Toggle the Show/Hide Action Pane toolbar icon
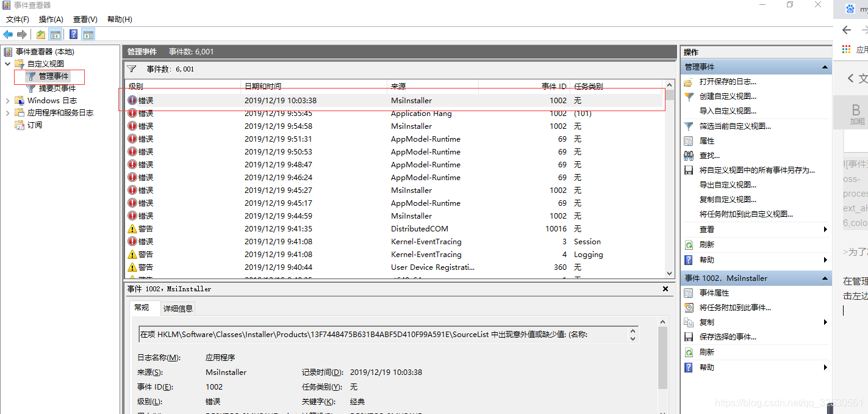Screen dimensions: 868x414 (x=88, y=35)
